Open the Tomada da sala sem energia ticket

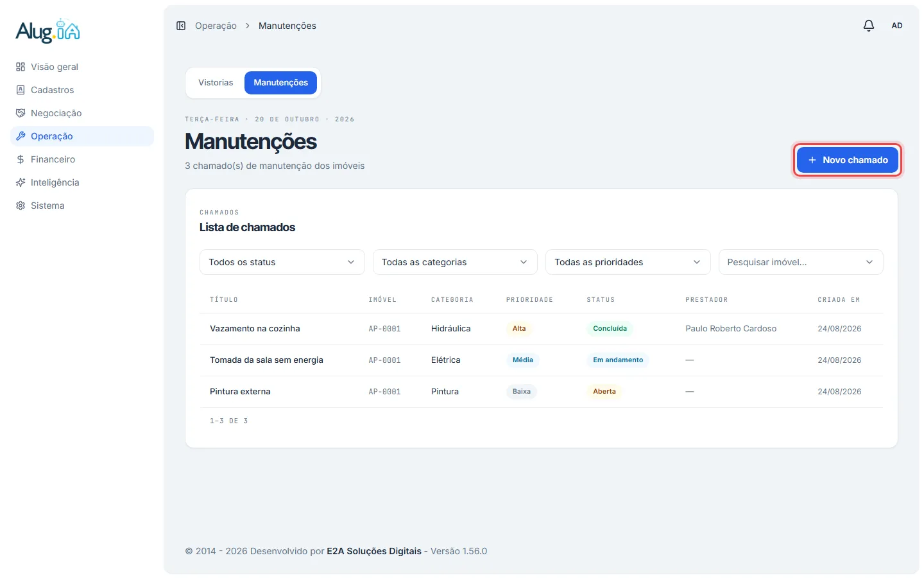click(x=266, y=360)
